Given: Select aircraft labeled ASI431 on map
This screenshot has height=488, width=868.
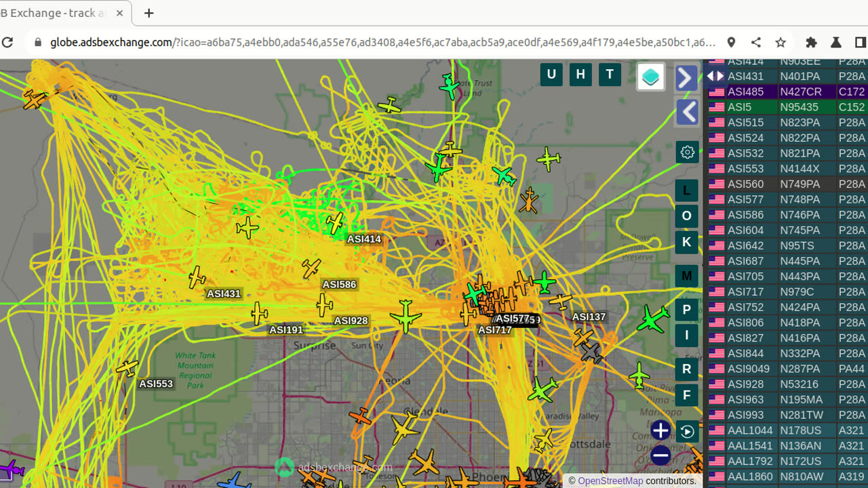Looking at the screenshot, I should point(197,277).
